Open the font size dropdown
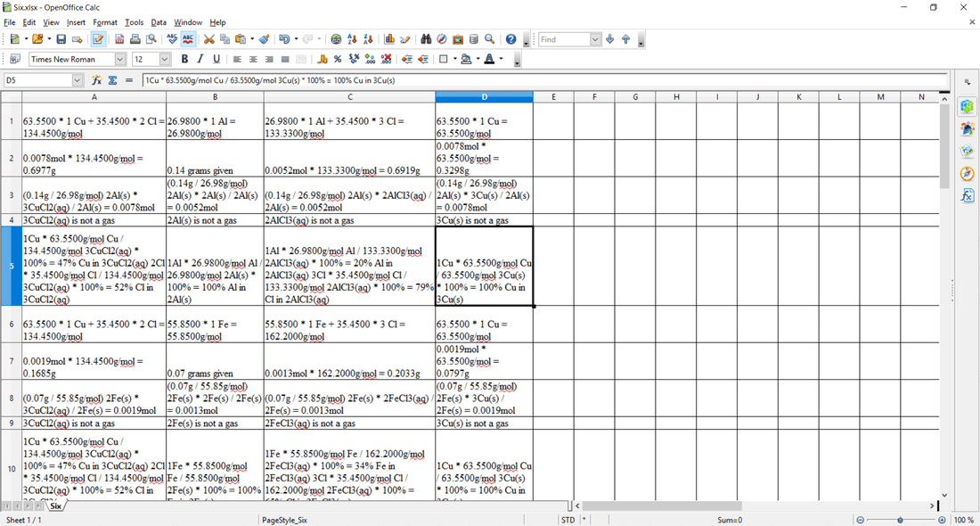 click(x=165, y=59)
